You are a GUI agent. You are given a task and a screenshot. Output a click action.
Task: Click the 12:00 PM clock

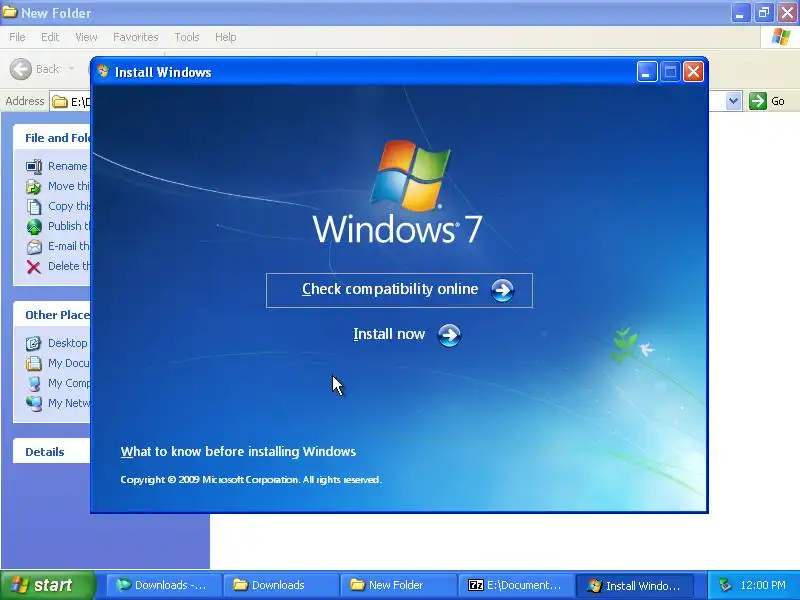point(763,585)
